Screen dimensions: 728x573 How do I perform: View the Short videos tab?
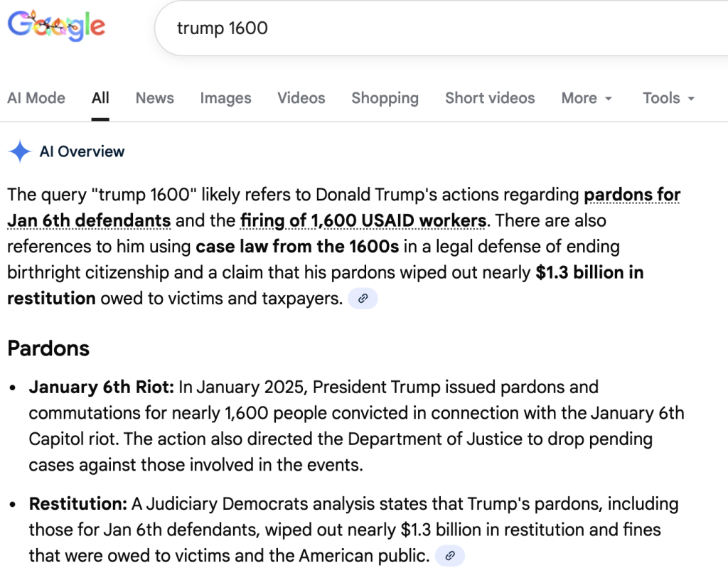point(490,98)
